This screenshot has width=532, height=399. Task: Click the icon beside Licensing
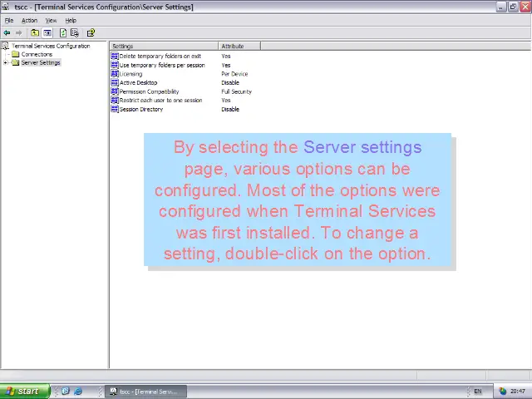pos(115,74)
